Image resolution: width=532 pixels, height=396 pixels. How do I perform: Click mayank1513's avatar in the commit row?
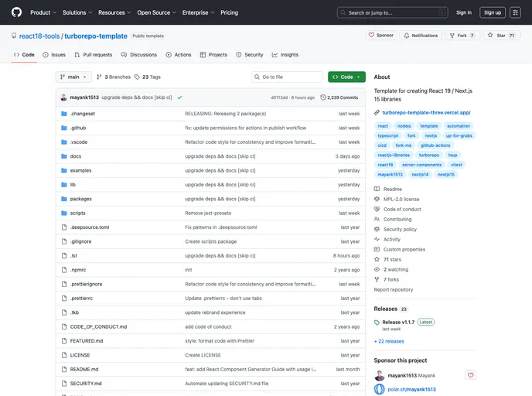(63, 97)
